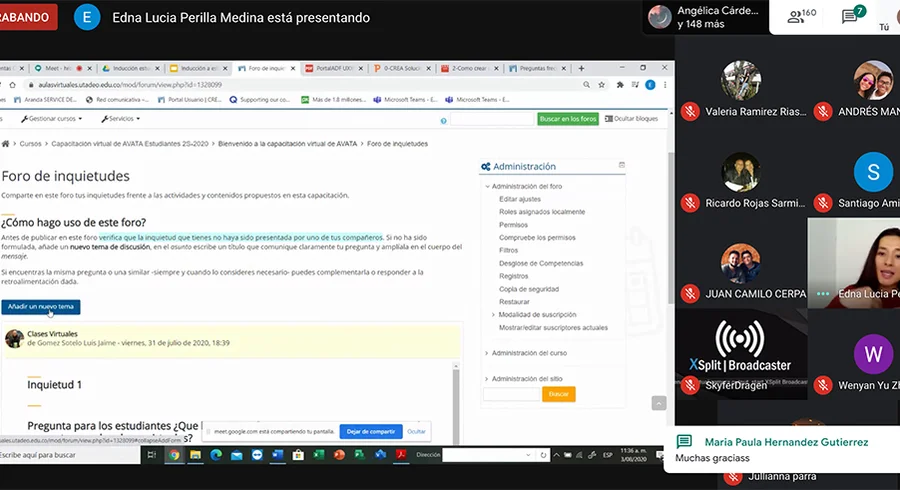Bookmark page with the star icon
Screen dimensions: 900x490
pyautogui.click(x=602, y=84)
